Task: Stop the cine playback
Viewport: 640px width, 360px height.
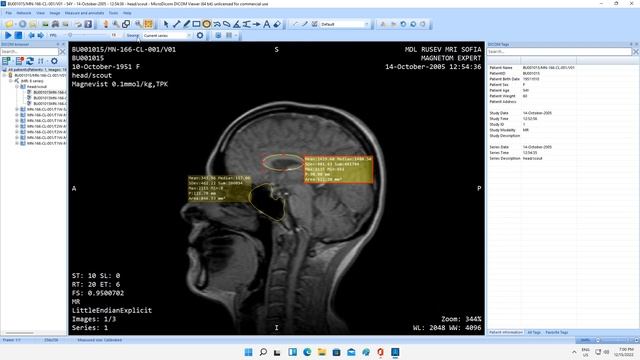Action: click(x=18, y=36)
